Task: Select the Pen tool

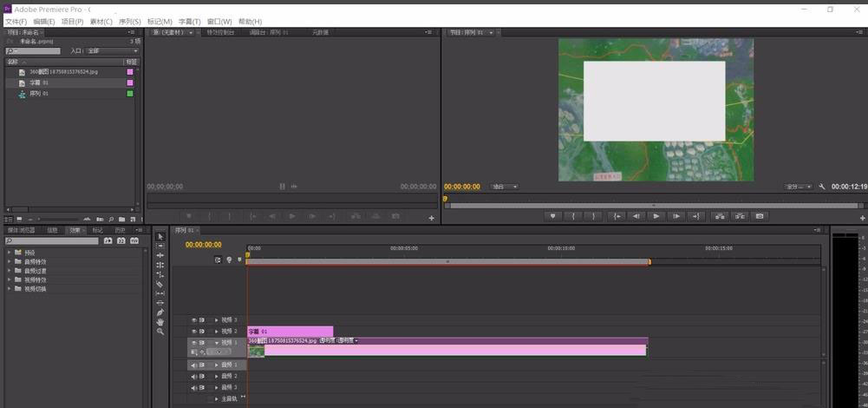Action: 160,313
